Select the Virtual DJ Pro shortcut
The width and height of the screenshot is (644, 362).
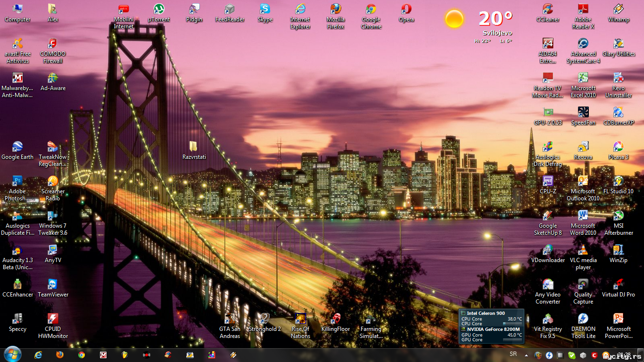point(619,288)
